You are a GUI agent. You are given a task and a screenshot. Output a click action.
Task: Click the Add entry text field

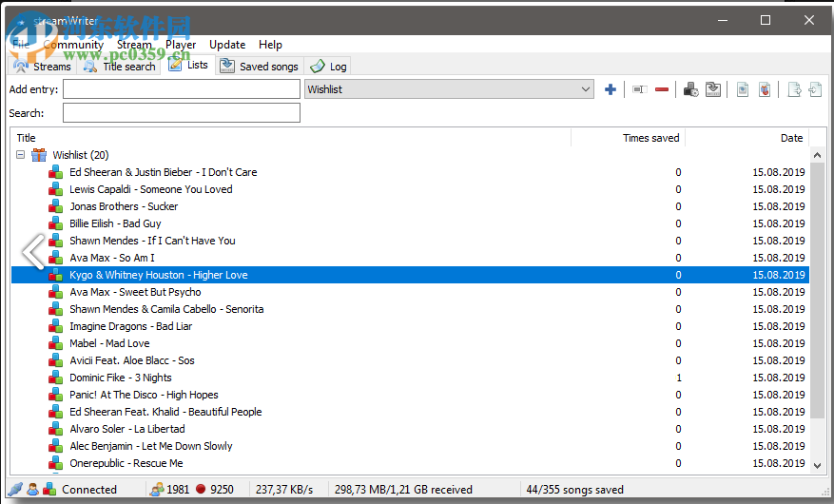tap(182, 89)
